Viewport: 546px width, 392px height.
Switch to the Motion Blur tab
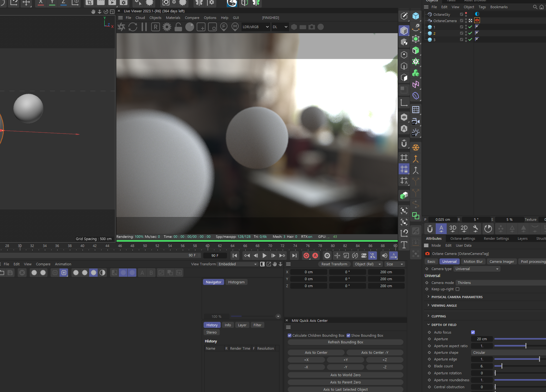[473, 262]
